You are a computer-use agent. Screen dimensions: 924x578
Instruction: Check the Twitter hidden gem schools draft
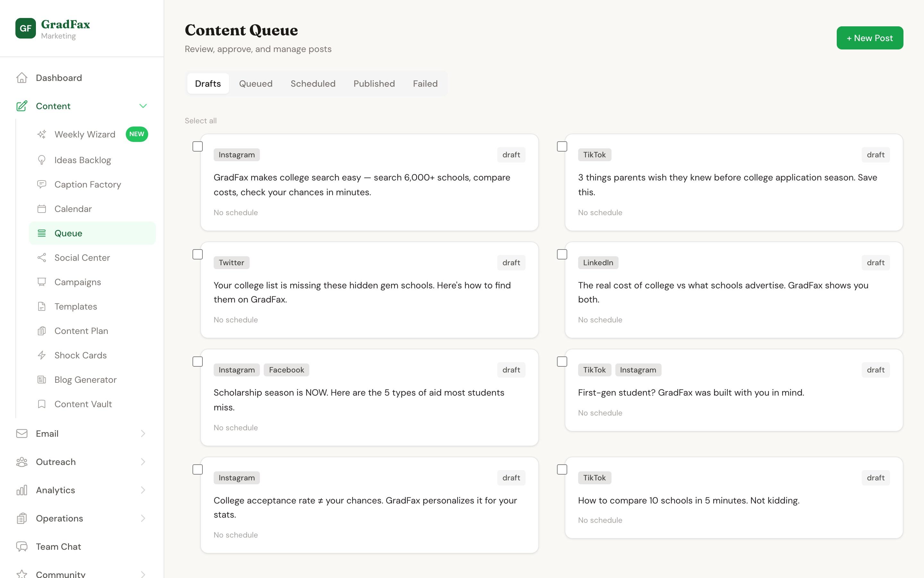tap(197, 254)
